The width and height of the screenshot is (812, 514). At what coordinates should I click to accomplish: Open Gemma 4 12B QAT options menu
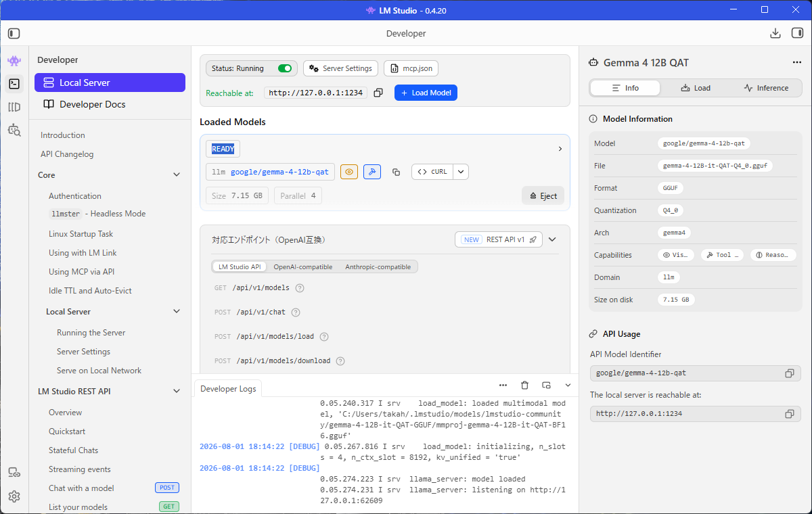click(796, 63)
